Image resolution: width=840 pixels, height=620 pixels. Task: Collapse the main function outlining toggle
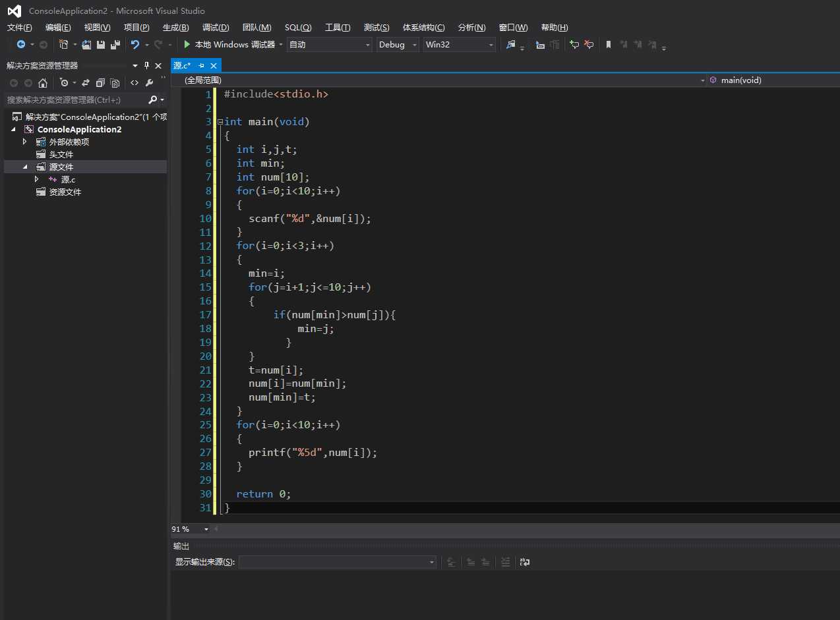point(220,122)
